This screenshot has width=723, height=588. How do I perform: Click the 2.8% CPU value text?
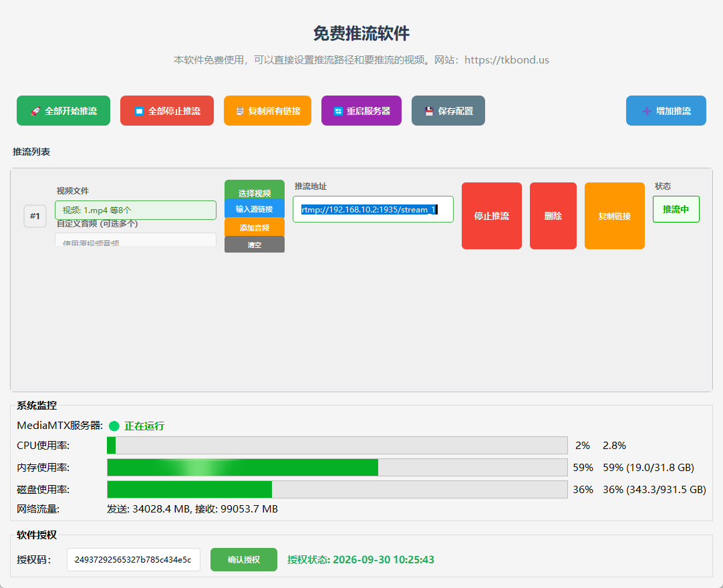614,446
